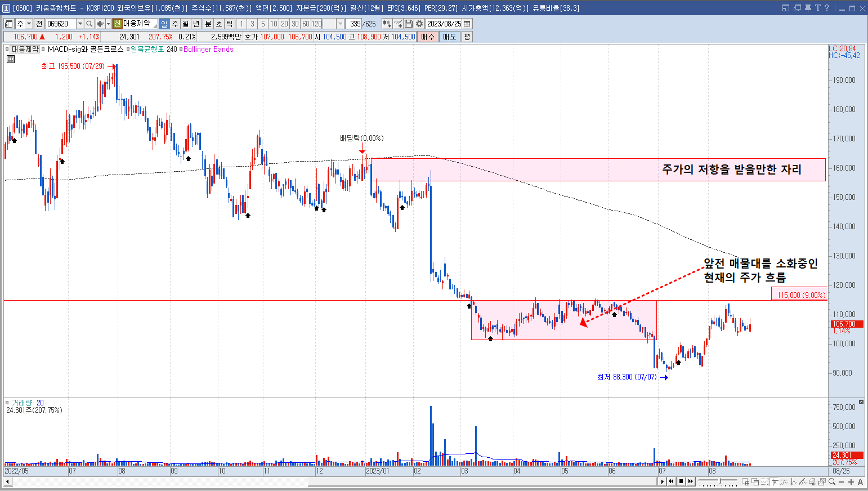Select the 일 (daily) period toggle

click(x=164, y=24)
